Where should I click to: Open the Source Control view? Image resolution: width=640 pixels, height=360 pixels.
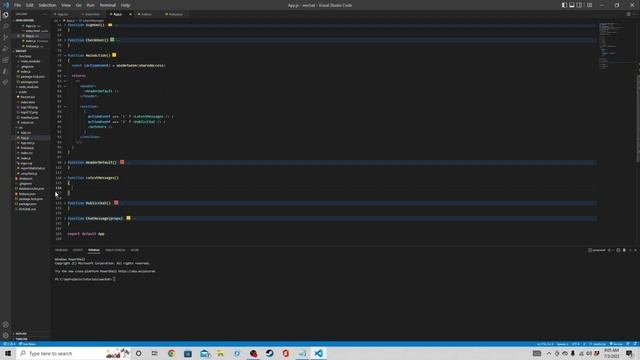click(5, 38)
